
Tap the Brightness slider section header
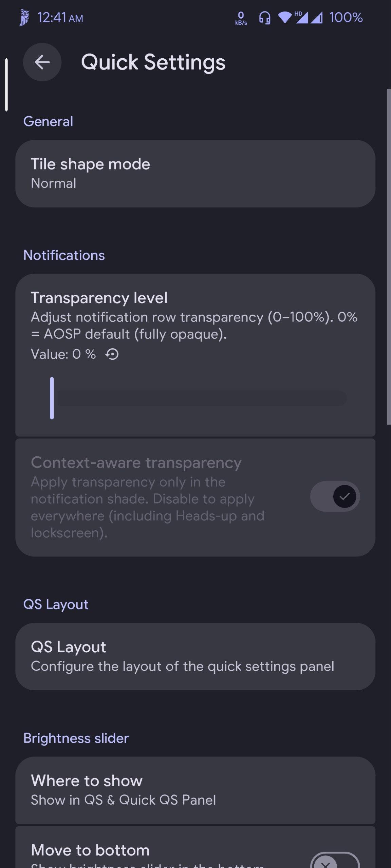click(76, 738)
